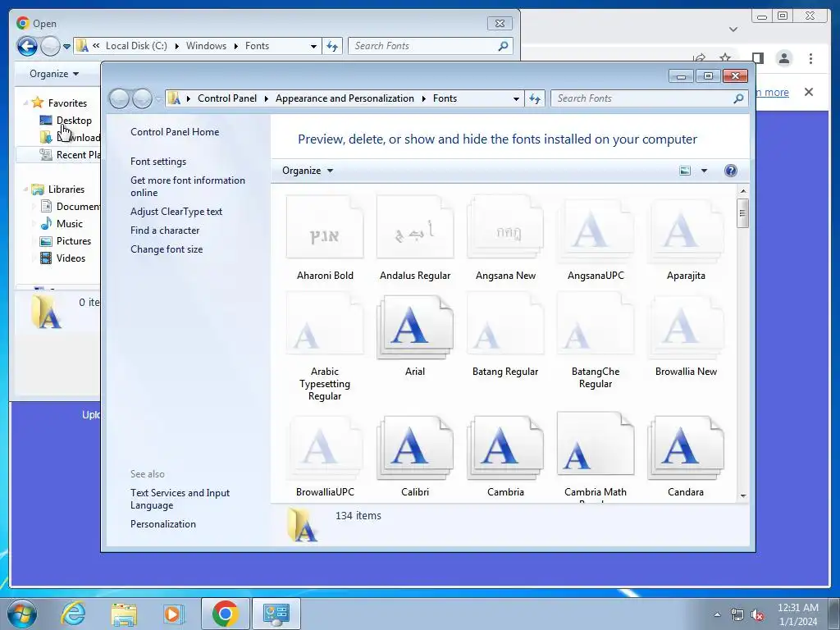The height and width of the screenshot is (630, 840).
Task: Select the Angsana New font family
Action: (505, 226)
